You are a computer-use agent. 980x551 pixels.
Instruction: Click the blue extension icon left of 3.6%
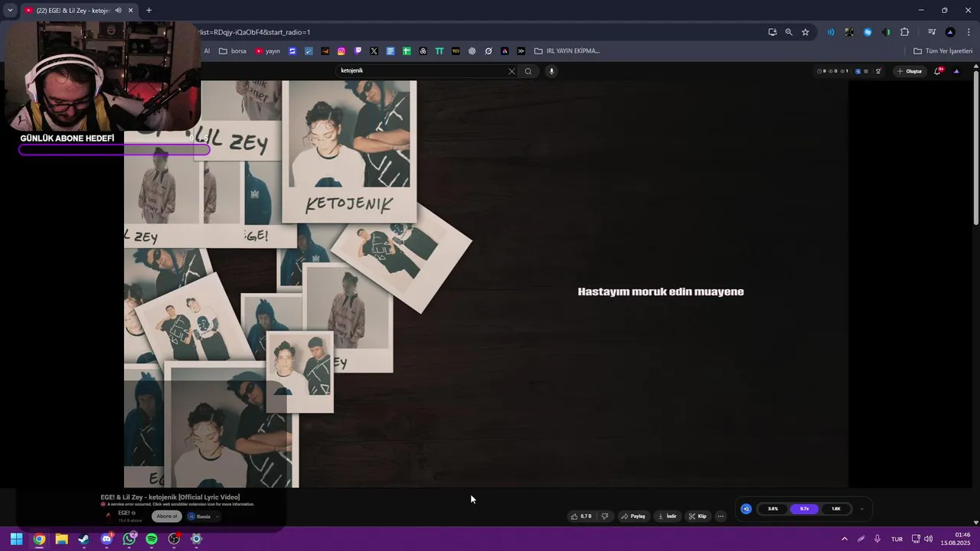pyautogui.click(x=746, y=509)
